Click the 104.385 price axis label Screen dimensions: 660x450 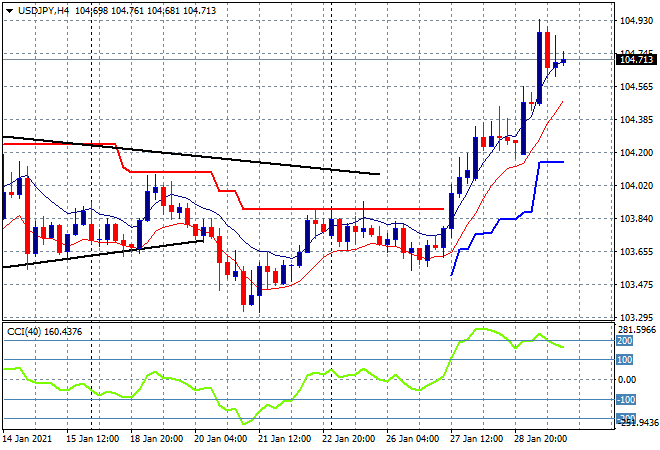click(x=636, y=120)
